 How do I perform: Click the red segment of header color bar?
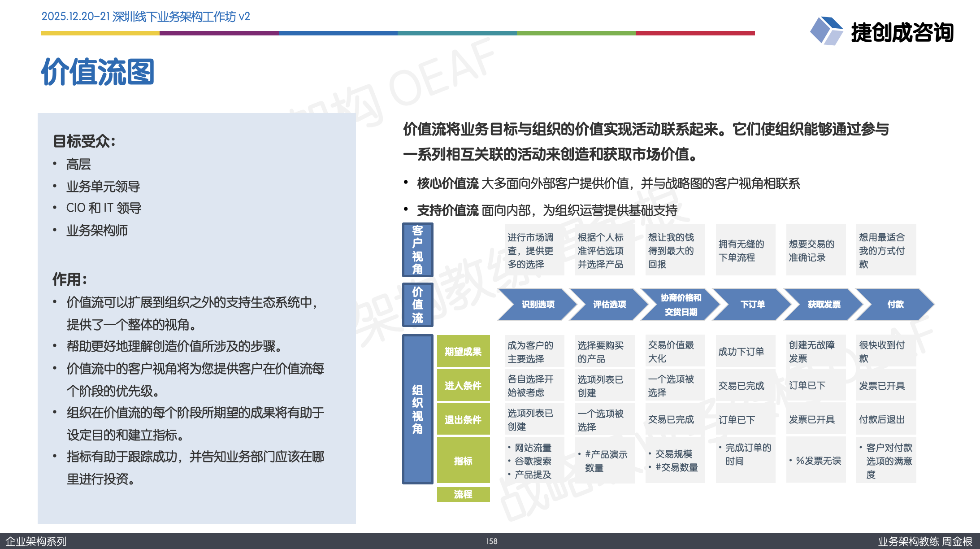[x=695, y=33]
